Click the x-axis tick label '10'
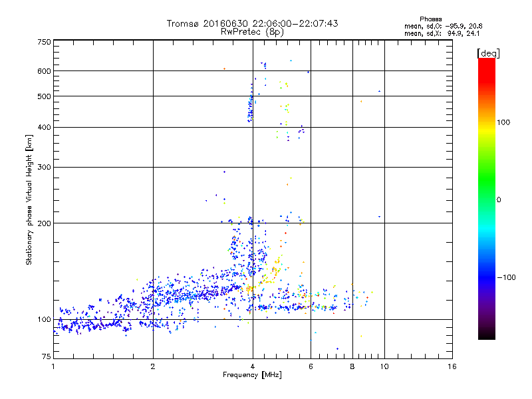532x399 pixels. 384,366
